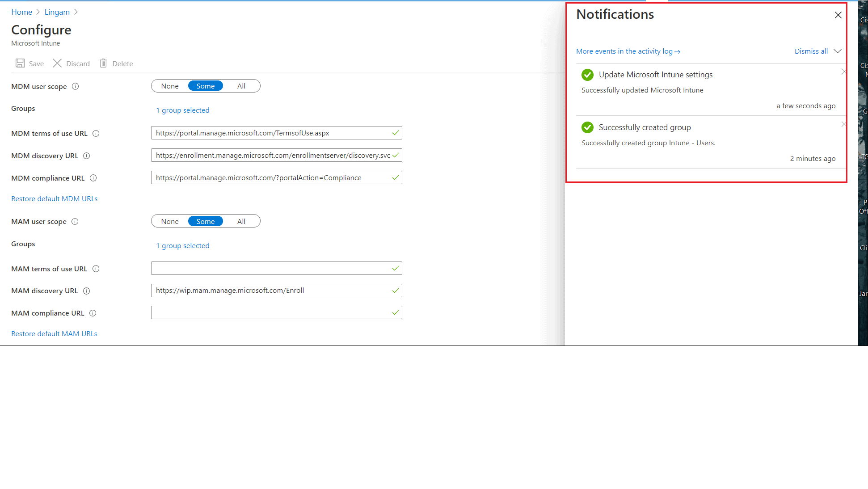Screen dimensions: 868x489
Task: Set MAM user scope to Some
Action: click(x=206, y=221)
